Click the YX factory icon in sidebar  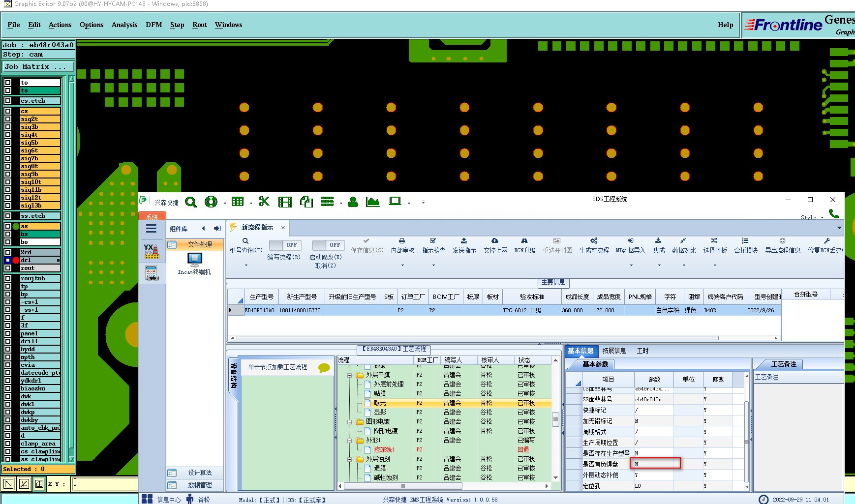pyautogui.click(x=152, y=251)
